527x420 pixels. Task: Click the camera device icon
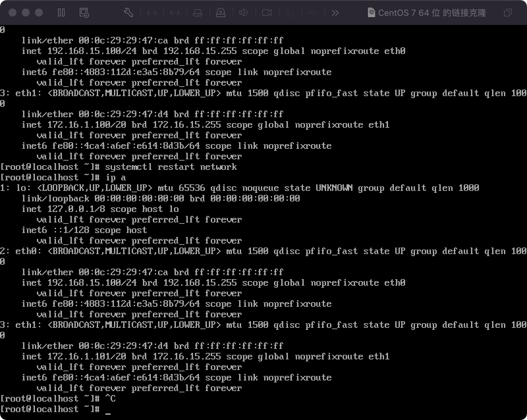[267, 13]
